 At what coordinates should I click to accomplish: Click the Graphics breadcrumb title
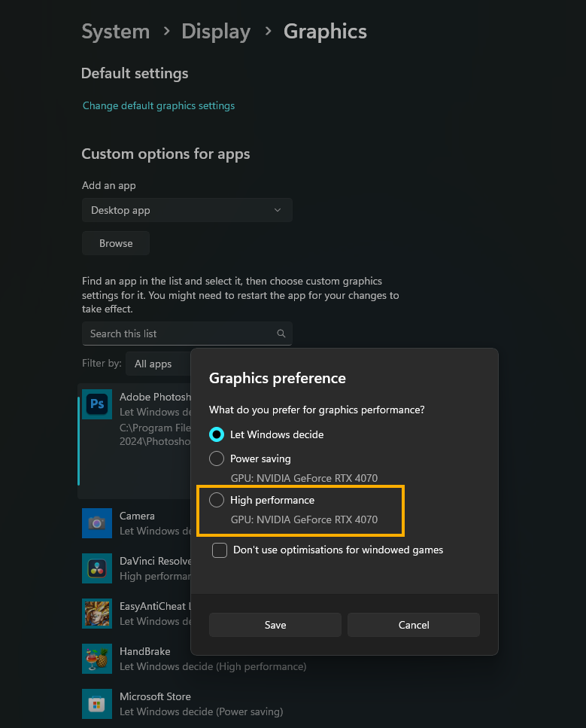[325, 32]
